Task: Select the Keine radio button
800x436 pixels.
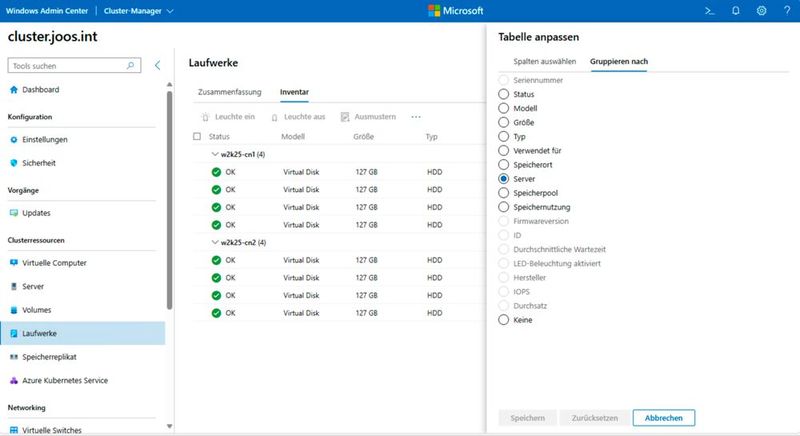Action: pyautogui.click(x=504, y=320)
